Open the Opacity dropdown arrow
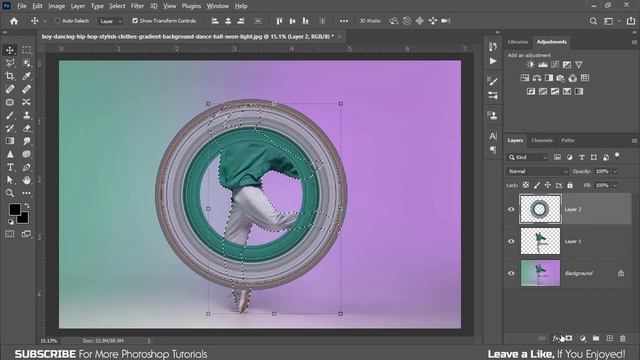This screenshot has width=640, height=360. pyautogui.click(x=615, y=171)
